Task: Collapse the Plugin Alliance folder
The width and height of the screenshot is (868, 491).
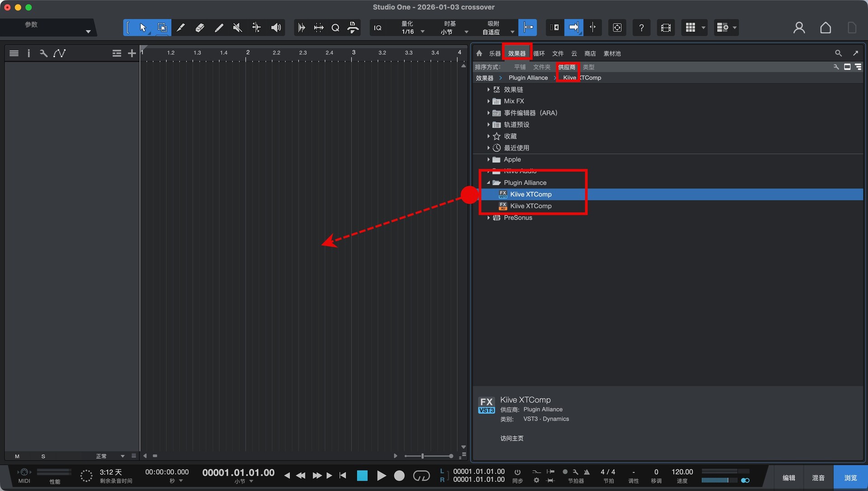Action: coord(489,183)
